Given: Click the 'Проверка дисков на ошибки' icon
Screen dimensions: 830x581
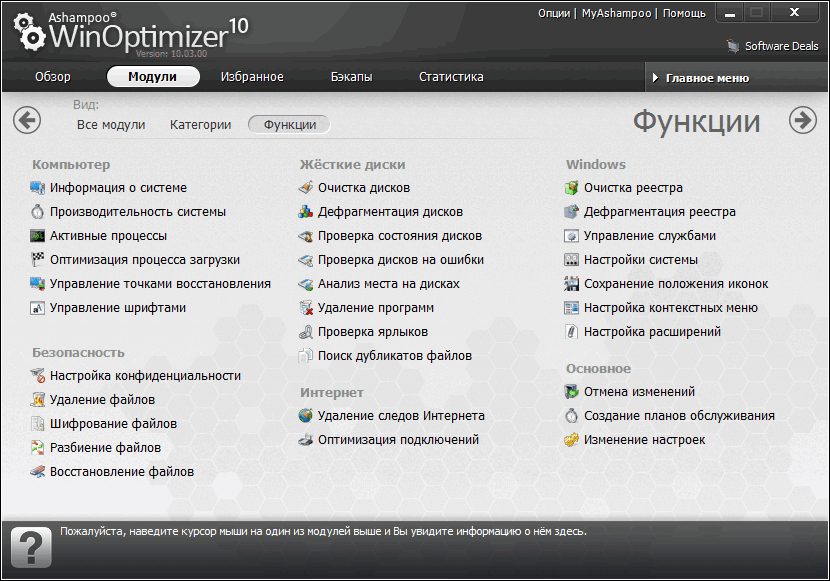Looking at the screenshot, I should click(305, 260).
